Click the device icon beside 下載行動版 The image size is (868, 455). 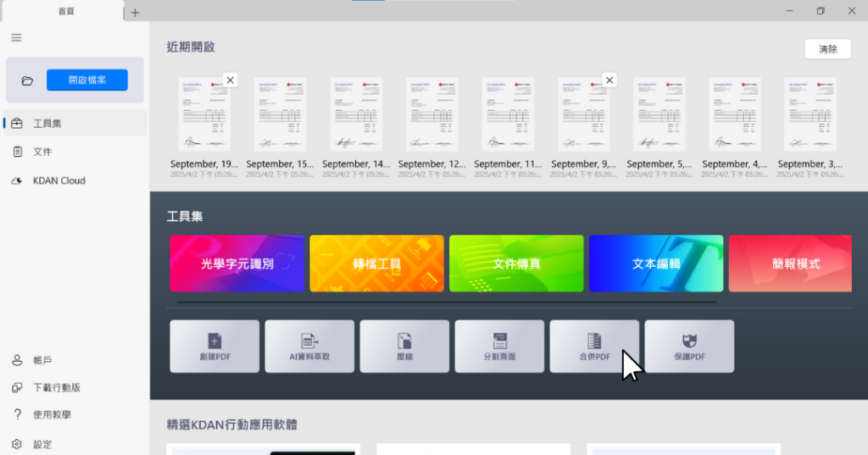[17, 387]
